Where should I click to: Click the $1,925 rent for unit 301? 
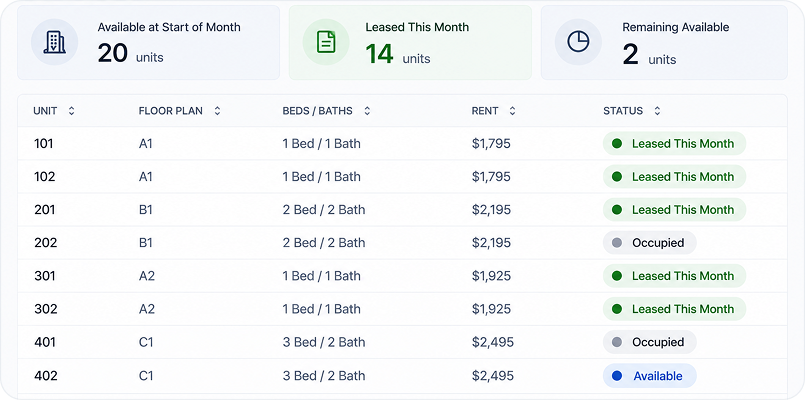(x=491, y=276)
